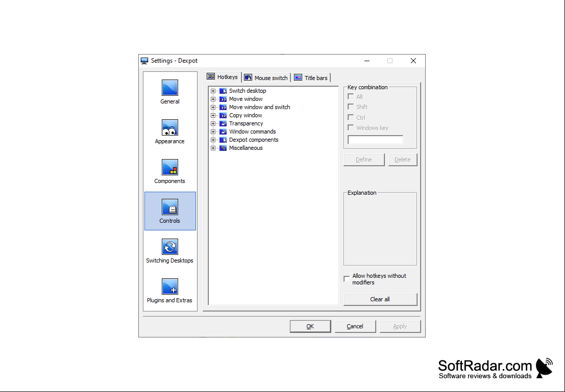Enable Allow hotkeys without modifiers
Screen dimensions: 565x392
(x=347, y=279)
